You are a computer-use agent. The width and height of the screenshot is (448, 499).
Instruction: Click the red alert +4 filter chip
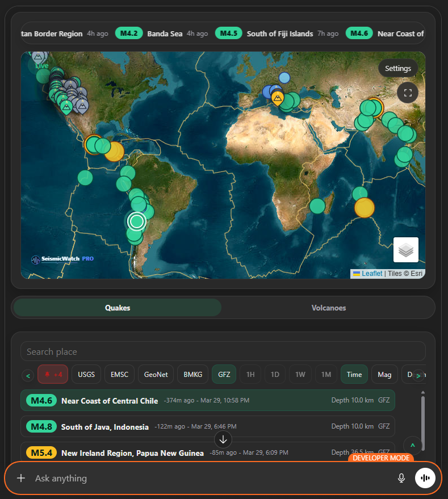[52, 375]
